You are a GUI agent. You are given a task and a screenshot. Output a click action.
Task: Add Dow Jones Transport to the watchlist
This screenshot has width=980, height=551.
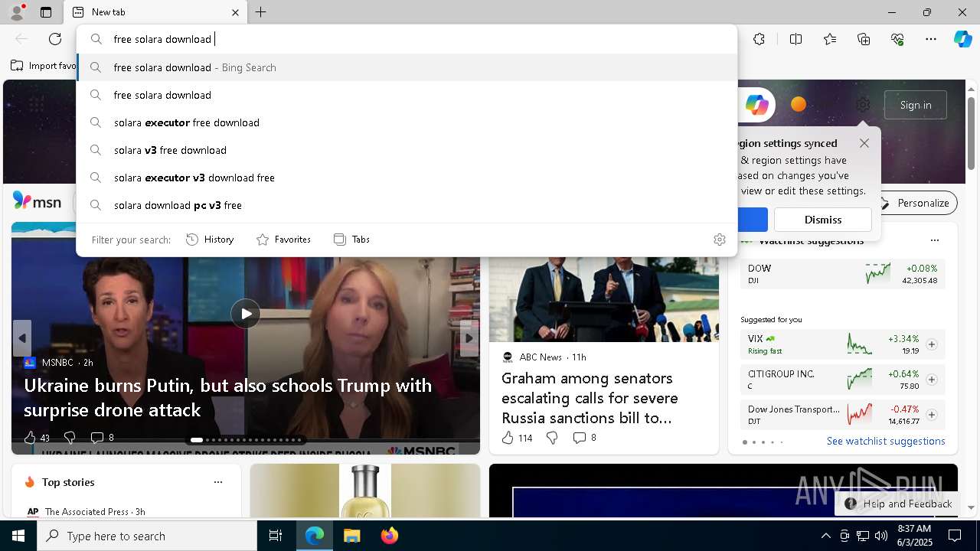932,415
